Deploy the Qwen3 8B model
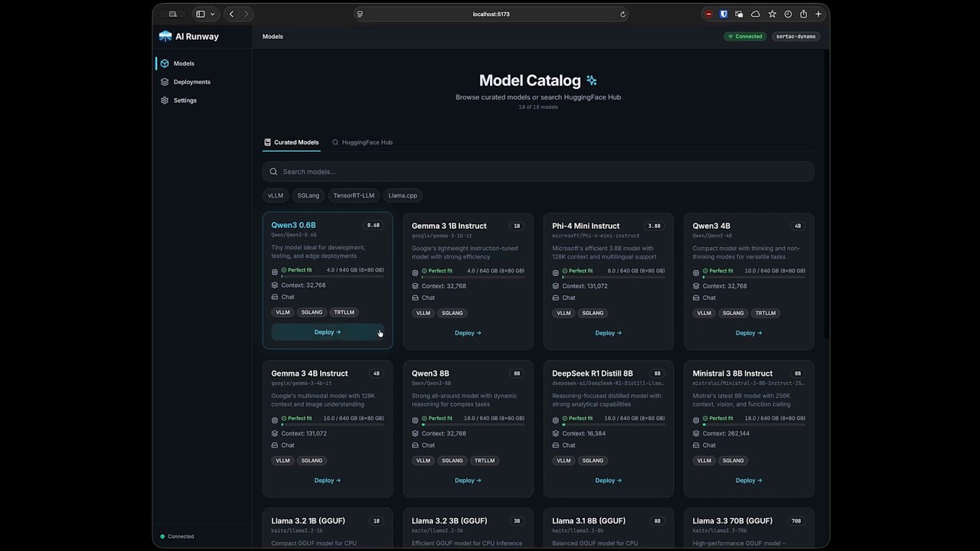Image resolution: width=980 pixels, height=551 pixels. [x=468, y=481]
